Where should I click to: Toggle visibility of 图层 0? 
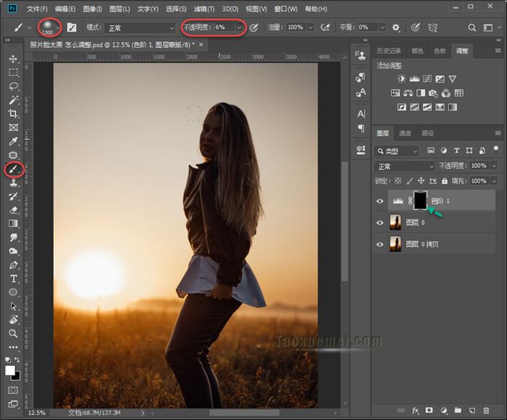tap(380, 223)
